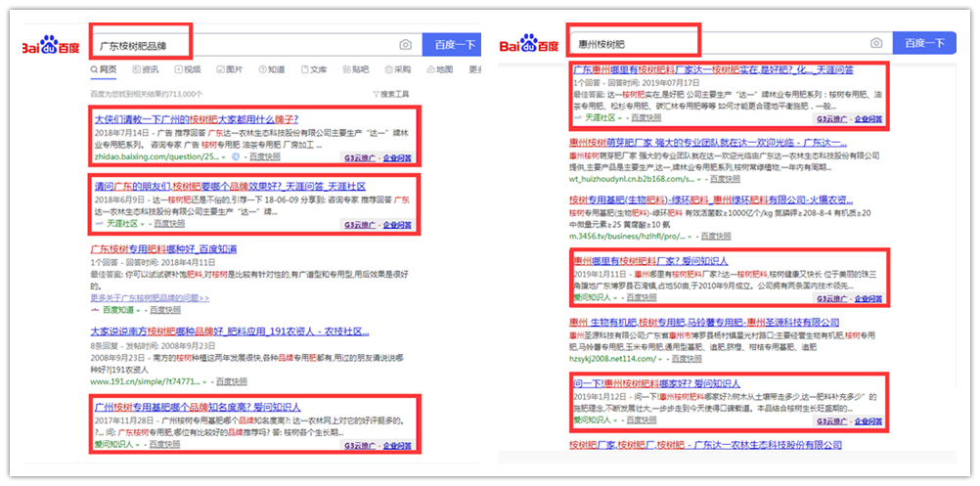Viewport: 980px width, 486px height.
Task: Click 企业问答 in 请问广东的朋友们 result
Action: [396, 225]
